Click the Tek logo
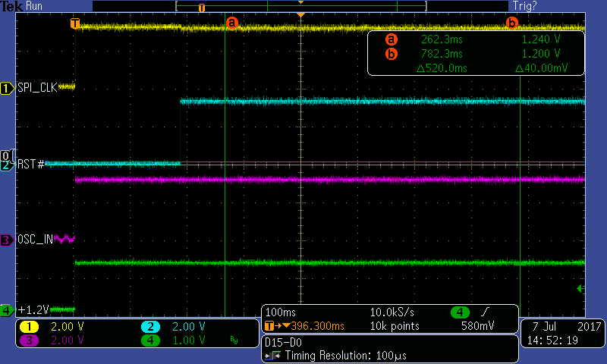The height and width of the screenshot is (364, 607). (11, 6)
